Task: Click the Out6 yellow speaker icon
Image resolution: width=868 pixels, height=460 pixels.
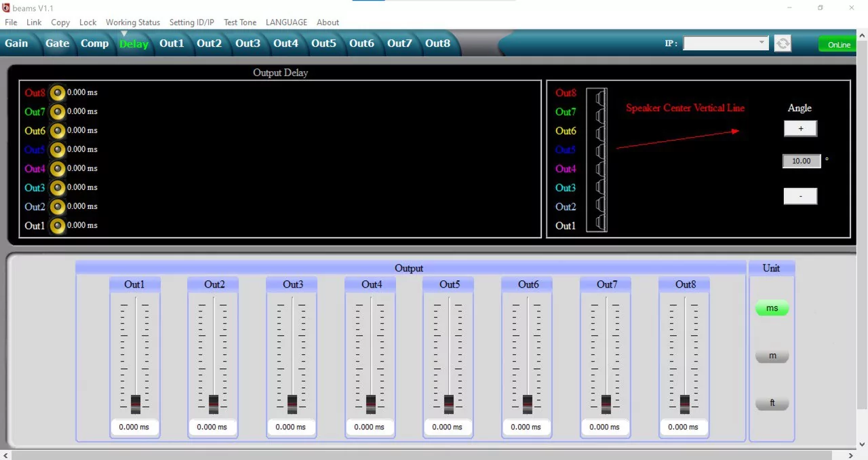Action: pos(58,130)
